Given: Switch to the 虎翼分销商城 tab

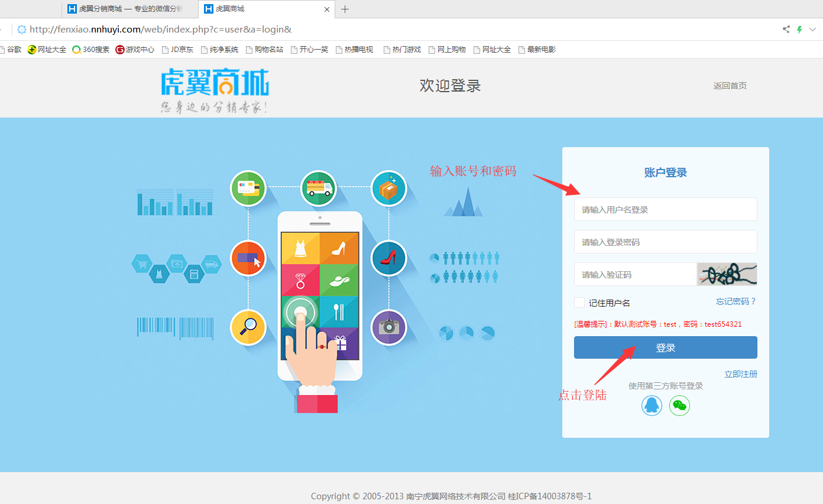Looking at the screenshot, I should pyautogui.click(x=130, y=9).
